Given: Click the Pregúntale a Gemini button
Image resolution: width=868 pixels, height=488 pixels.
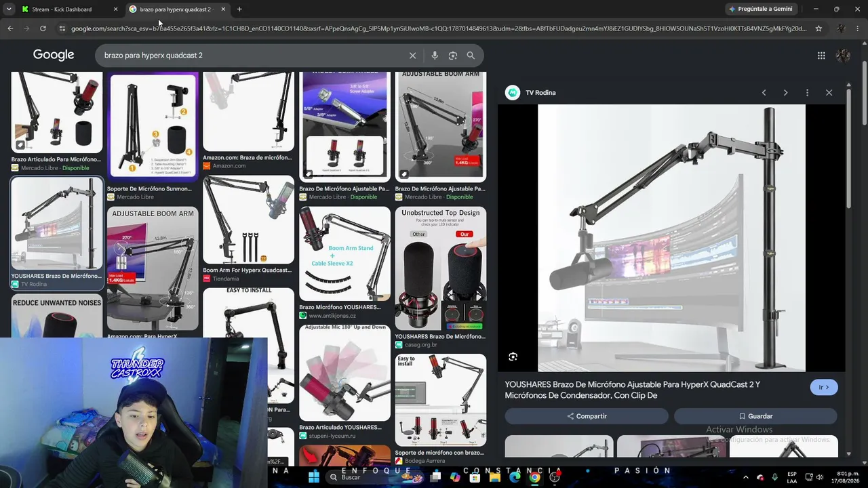Looking at the screenshot, I should point(760,9).
